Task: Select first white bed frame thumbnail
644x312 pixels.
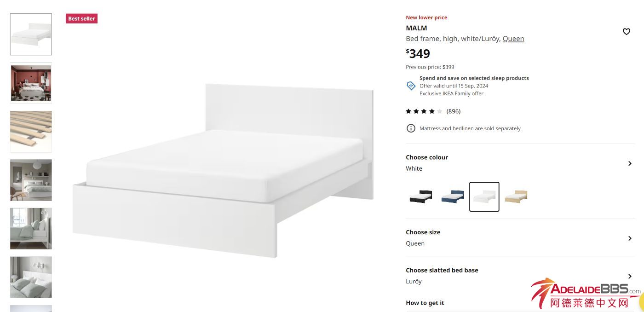Action: coord(31,35)
